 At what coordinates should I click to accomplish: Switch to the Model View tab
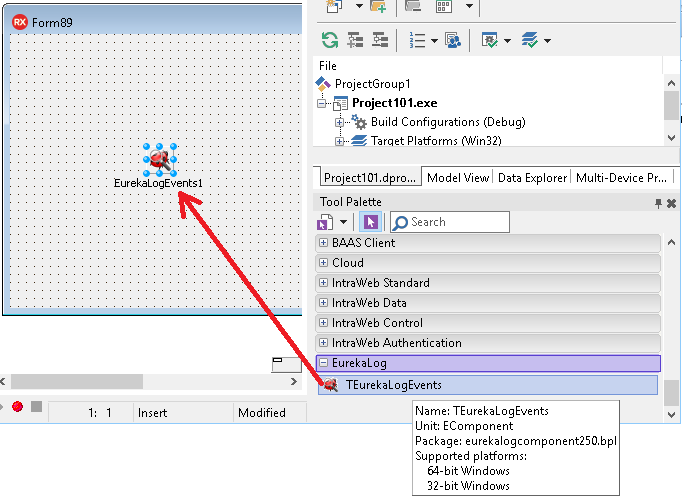click(x=458, y=178)
